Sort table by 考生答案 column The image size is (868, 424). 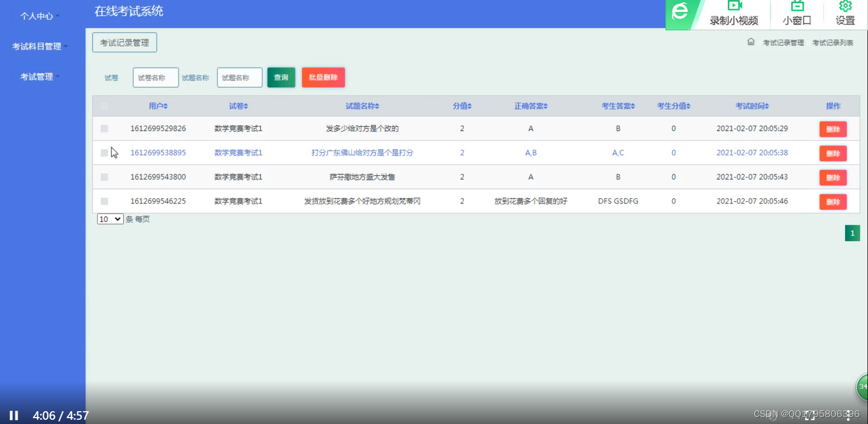click(x=618, y=106)
